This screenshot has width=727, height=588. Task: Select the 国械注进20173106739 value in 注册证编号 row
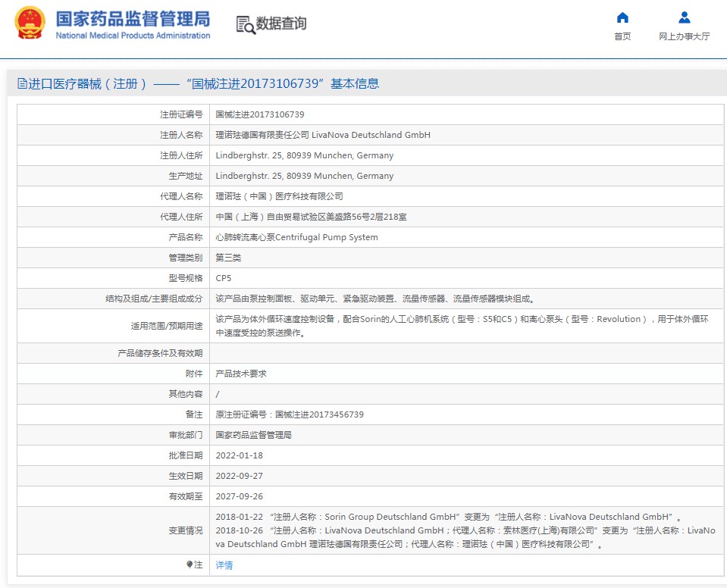260,114
